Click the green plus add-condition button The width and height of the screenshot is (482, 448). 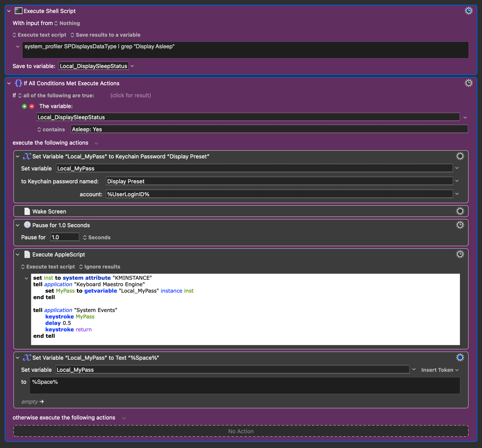25,106
